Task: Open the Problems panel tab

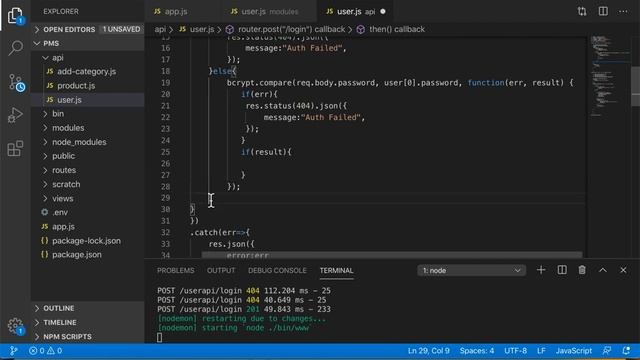Action: 176,271
